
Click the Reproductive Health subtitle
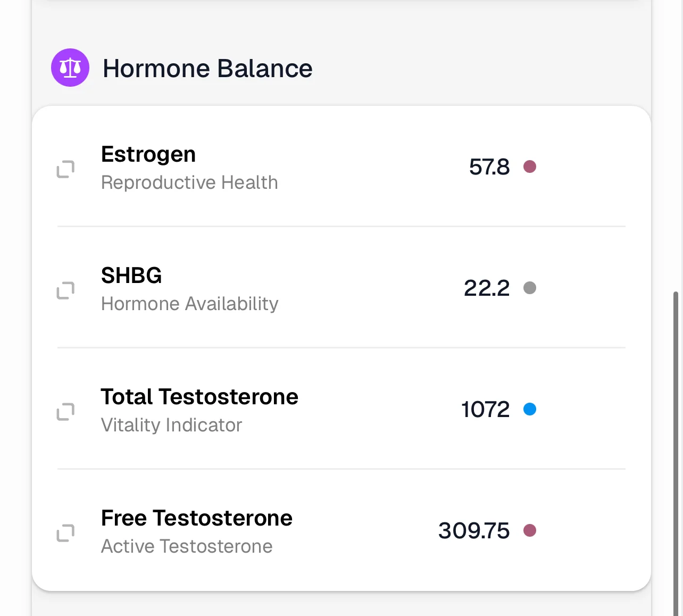click(189, 182)
